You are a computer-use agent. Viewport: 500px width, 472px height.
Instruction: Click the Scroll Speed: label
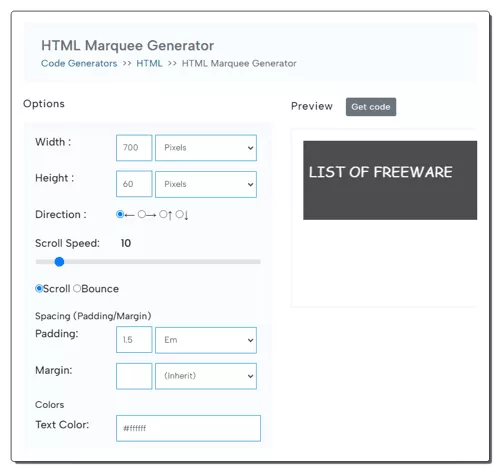coord(67,243)
